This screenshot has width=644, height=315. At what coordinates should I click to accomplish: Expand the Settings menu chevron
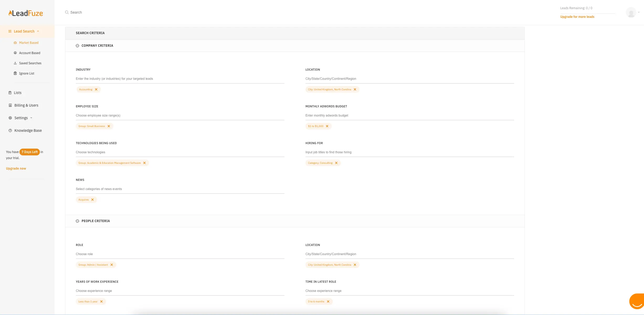pos(31,118)
